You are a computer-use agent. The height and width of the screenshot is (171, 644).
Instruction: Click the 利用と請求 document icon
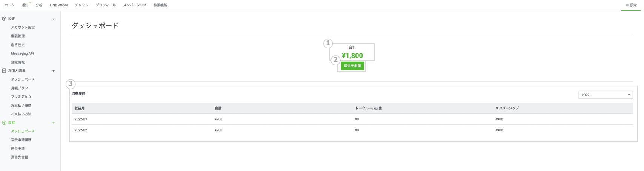tap(4, 71)
